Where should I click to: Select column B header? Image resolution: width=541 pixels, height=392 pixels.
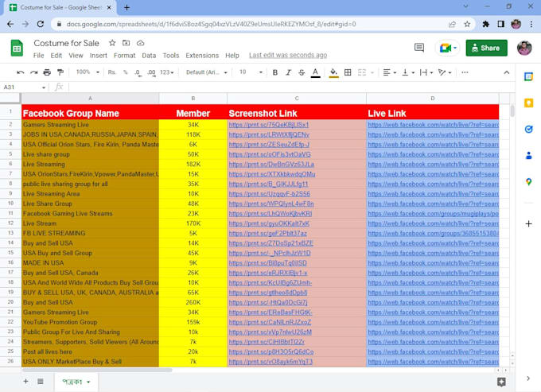tap(193, 99)
